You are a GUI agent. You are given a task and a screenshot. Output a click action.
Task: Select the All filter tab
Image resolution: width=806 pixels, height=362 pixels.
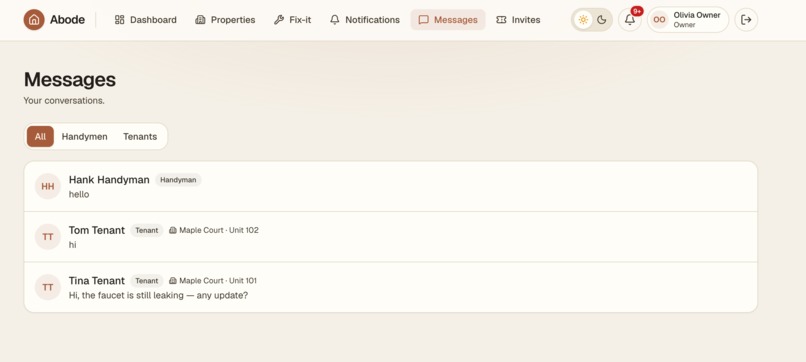pos(40,136)
